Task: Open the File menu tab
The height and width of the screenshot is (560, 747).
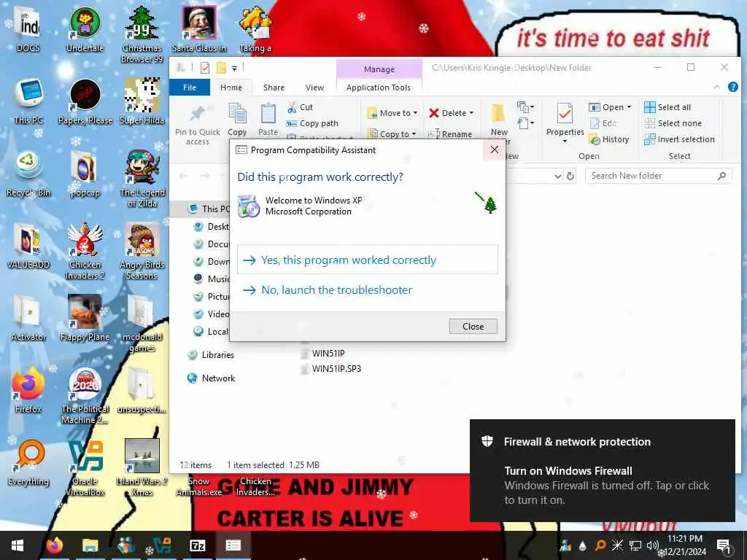Action: click(x=190, y=87)
